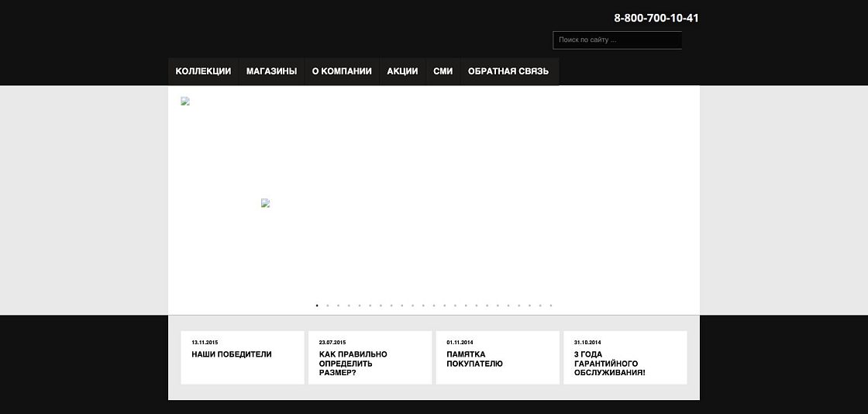Image resolution: width=868 pixels, height=414 pixels.
Task: Click the broken image at slider's top-left corner
Action: (x=185, y=102)
